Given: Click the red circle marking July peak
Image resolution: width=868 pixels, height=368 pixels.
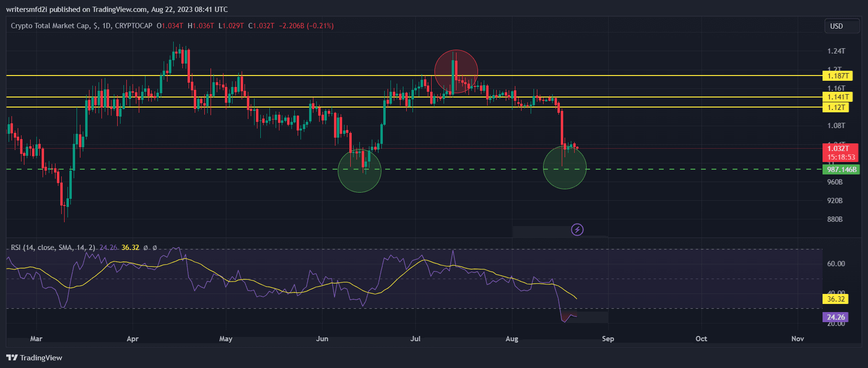Looking at the screenshot, I should pos(456,72).
